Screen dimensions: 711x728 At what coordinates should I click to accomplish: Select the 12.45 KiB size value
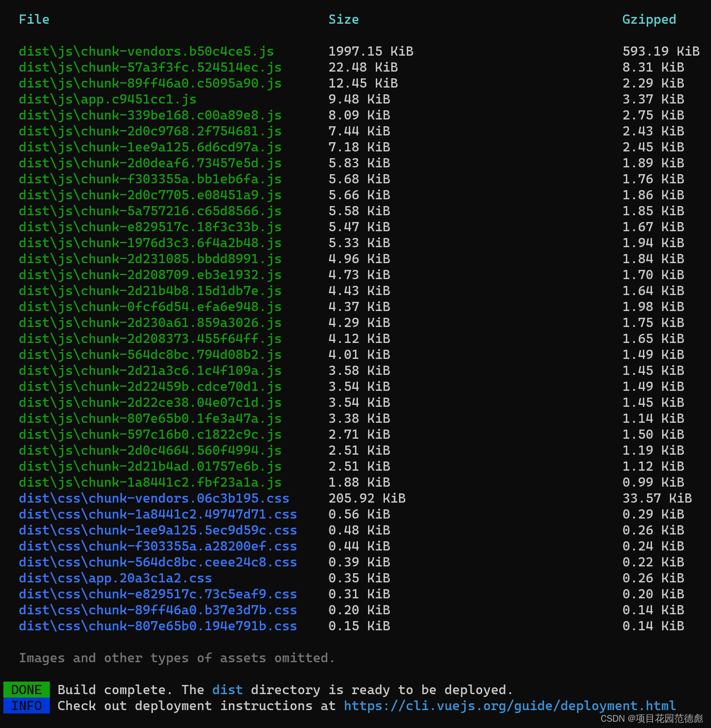363,83
